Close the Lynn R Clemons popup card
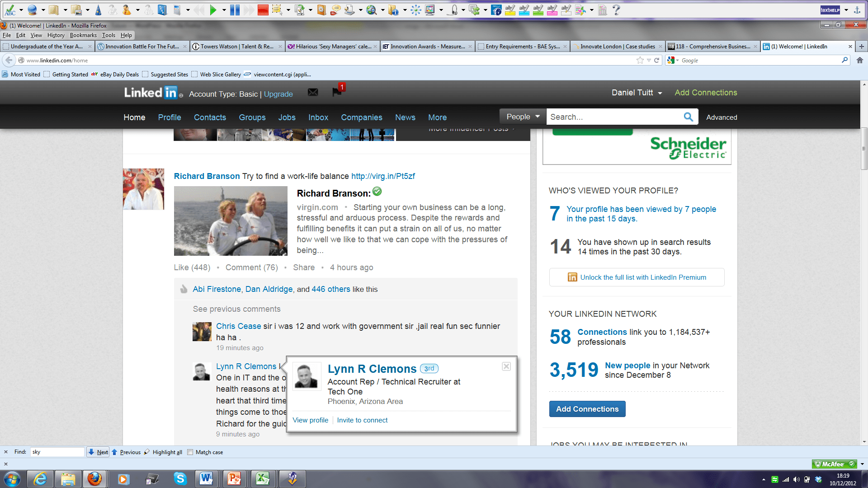The image size is (868, 488). 506,366
